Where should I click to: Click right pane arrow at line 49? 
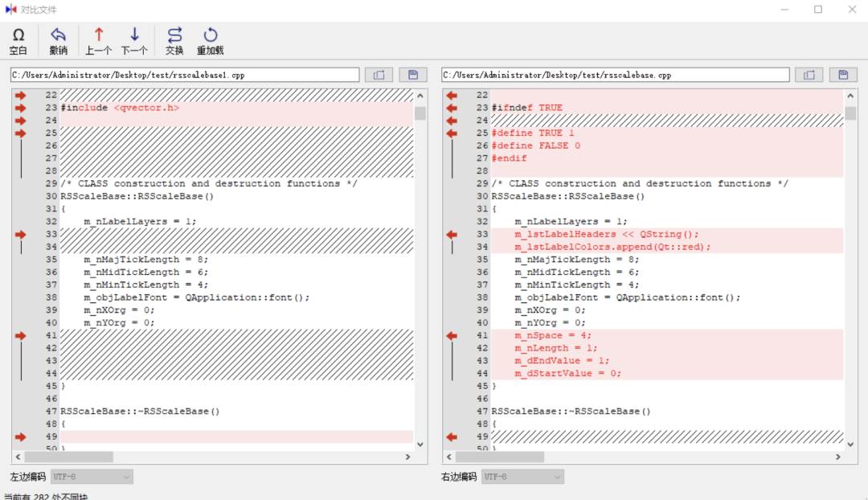(x=452, y=437)
